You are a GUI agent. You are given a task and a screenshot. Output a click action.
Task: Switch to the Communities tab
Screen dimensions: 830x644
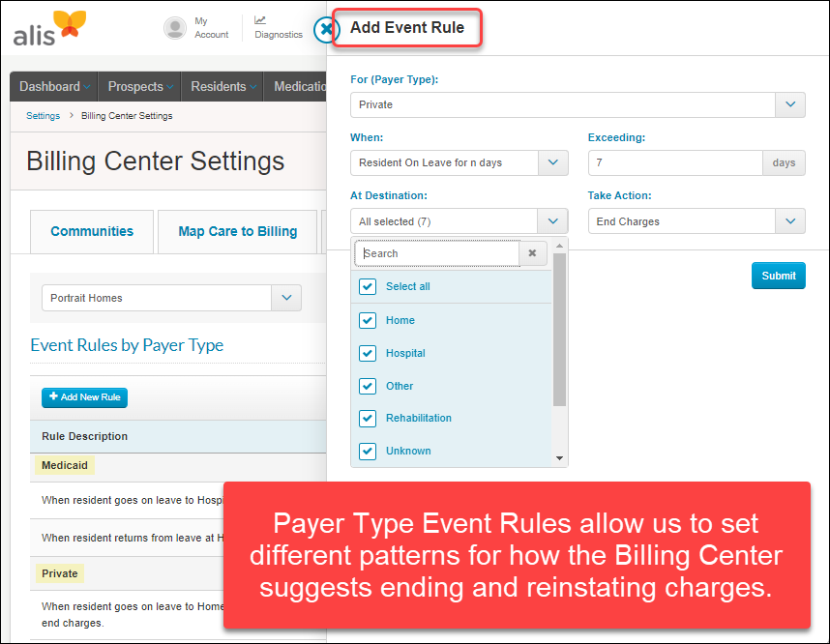coord(92,232)
